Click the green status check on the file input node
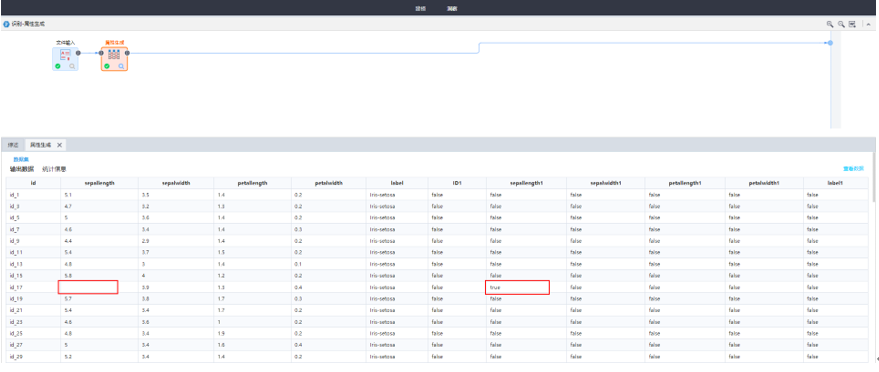Screen dimensions: 879x372 point(58,66)
